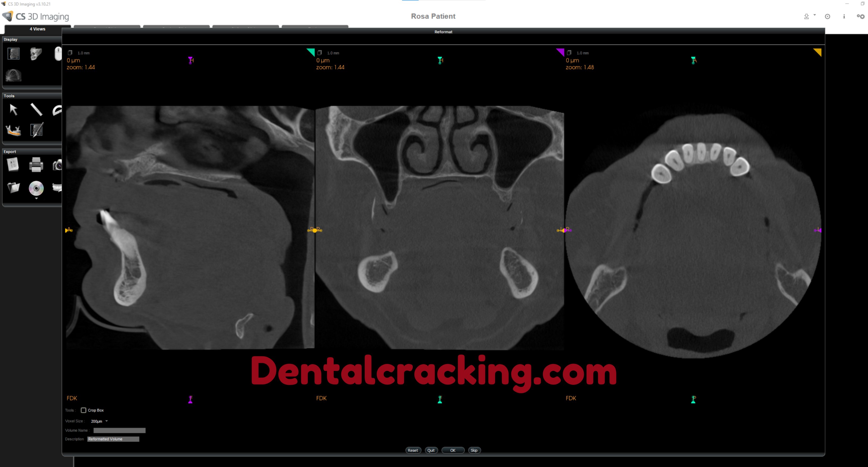Click the Display panel header
This screenshot has height=467, width=868.
pyautogui.click(x=32, y=39)
